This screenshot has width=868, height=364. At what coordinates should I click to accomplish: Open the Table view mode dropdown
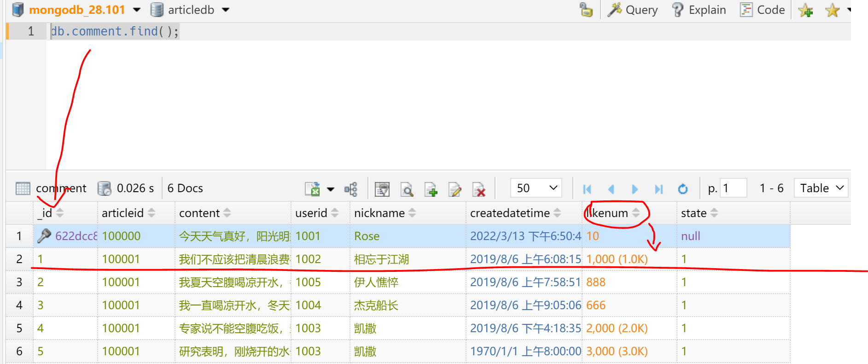tap(821, 188)
